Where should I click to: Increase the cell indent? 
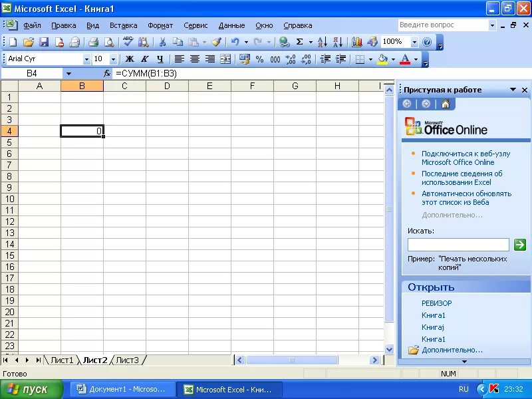point(340,59)
